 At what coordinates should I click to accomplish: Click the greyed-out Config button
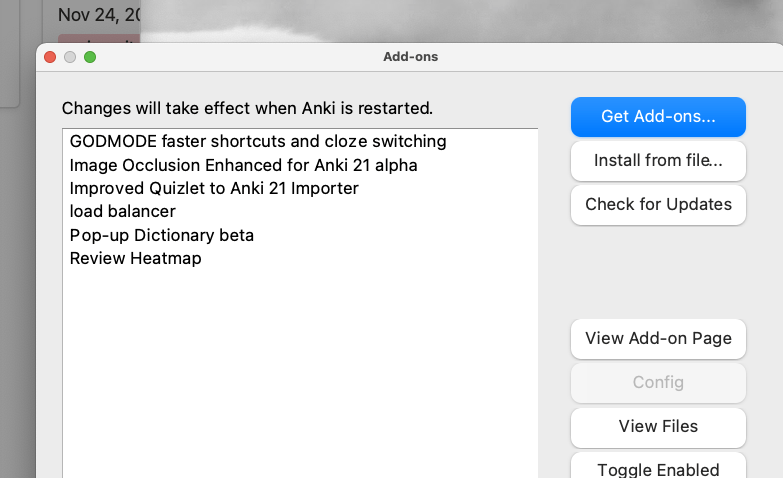(x=658, y=382)
